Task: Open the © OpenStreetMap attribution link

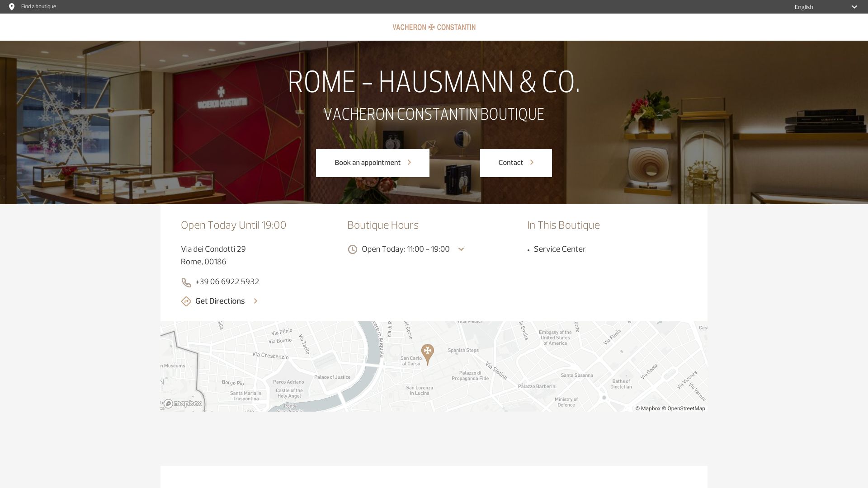Action: point(684,408)
